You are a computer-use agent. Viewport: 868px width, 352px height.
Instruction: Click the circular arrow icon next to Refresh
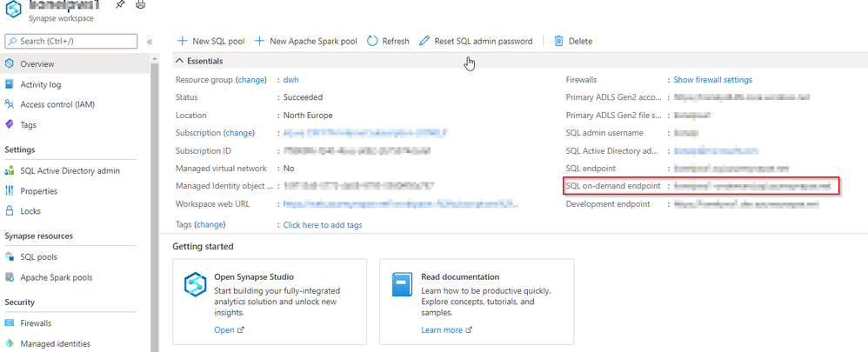pyautogui.click(x=372, y=41)
